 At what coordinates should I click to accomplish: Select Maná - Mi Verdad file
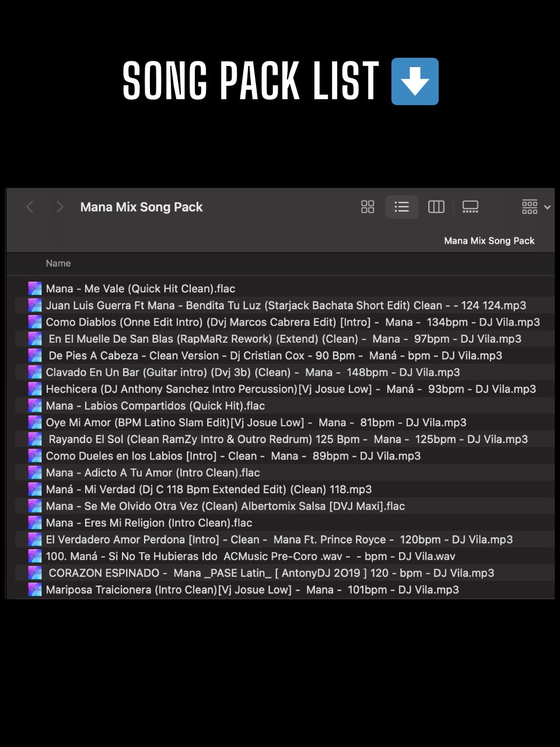(x=209, y=490)
